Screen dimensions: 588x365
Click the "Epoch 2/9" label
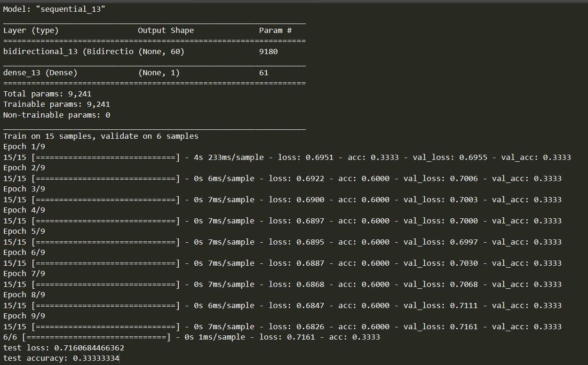(x=24, y=168)
